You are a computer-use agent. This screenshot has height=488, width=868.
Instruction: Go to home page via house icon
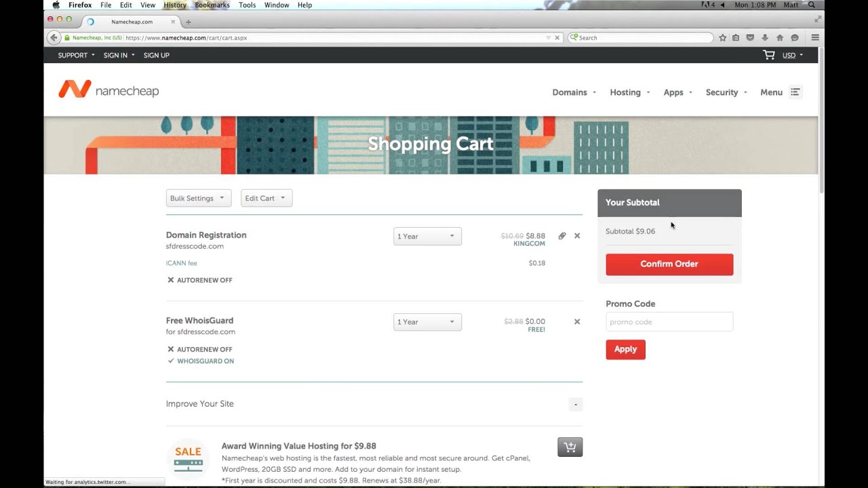coord(780,38)
